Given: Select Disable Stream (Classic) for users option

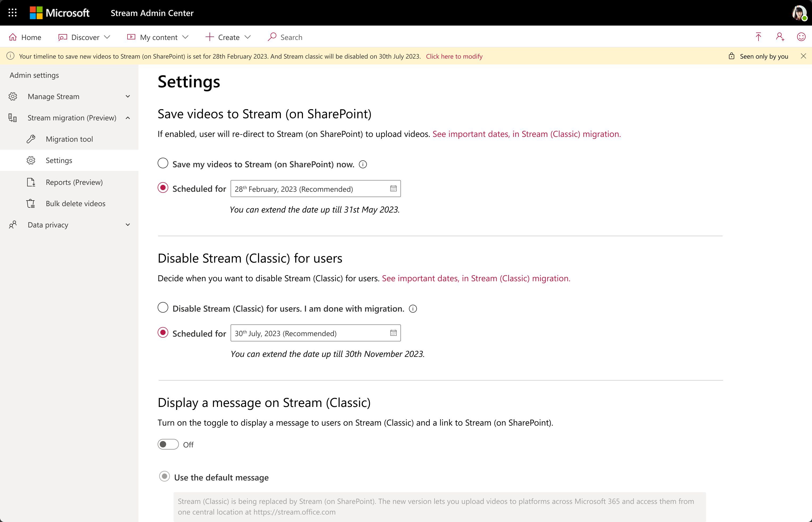Looking at the screenshot, I should [163, 308].
